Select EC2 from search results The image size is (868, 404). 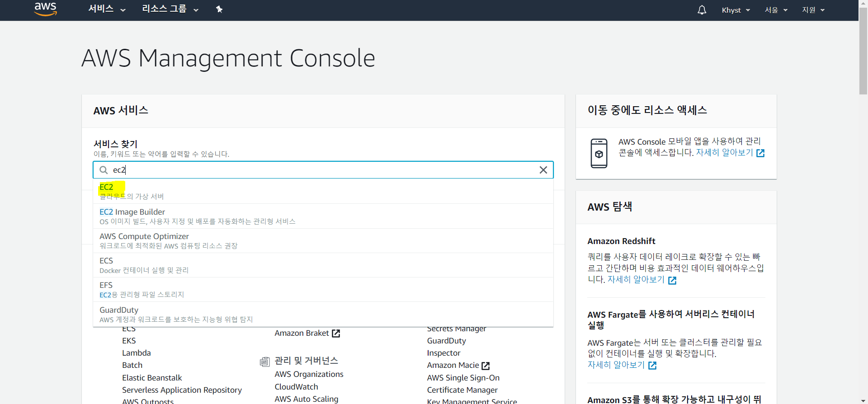[x=323, y=191]
